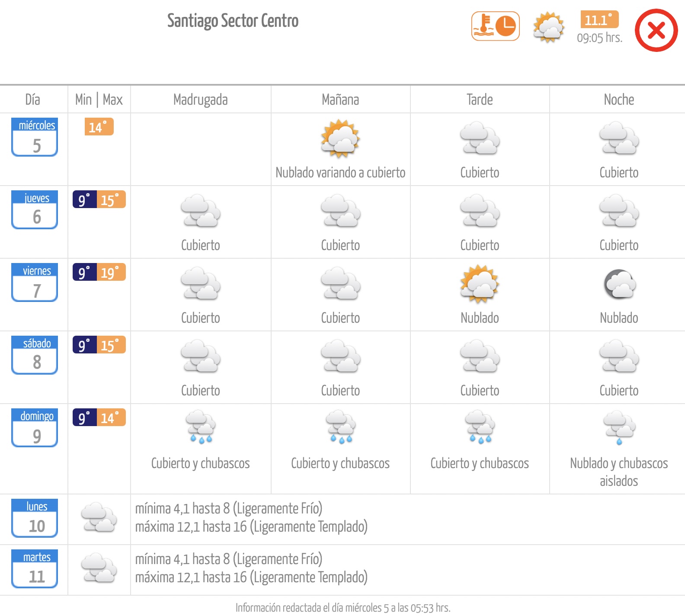Click the Día column header
Image resolution: width=685 pixels, height=616 pixels.
[33, 99]
